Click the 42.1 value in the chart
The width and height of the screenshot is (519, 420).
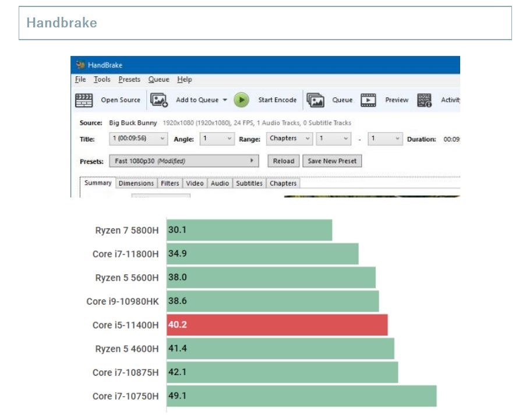pos(178,372)
